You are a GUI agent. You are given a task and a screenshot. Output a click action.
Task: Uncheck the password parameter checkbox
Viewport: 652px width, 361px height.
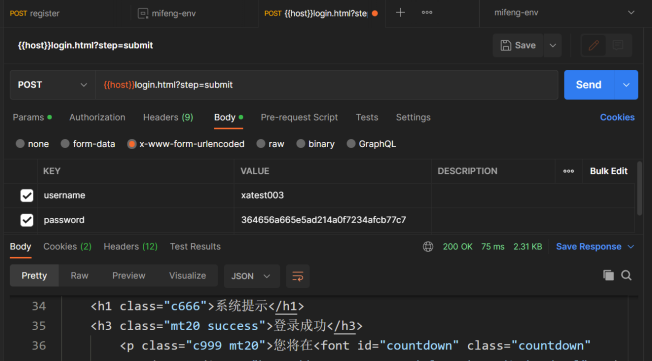click(27, 220)
